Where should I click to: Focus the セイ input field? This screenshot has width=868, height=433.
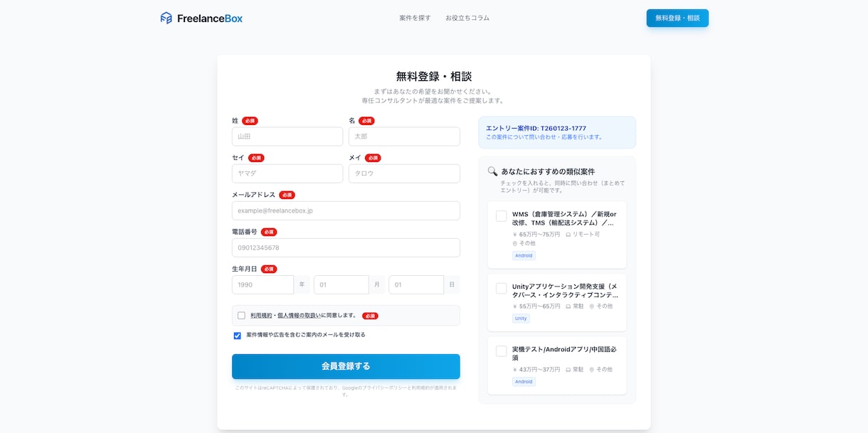pos(287,173)
